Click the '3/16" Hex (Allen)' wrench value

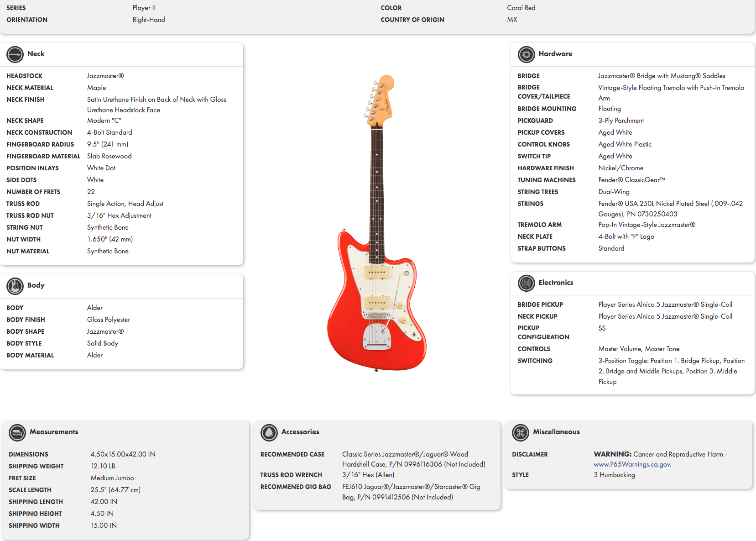(368, 475)
